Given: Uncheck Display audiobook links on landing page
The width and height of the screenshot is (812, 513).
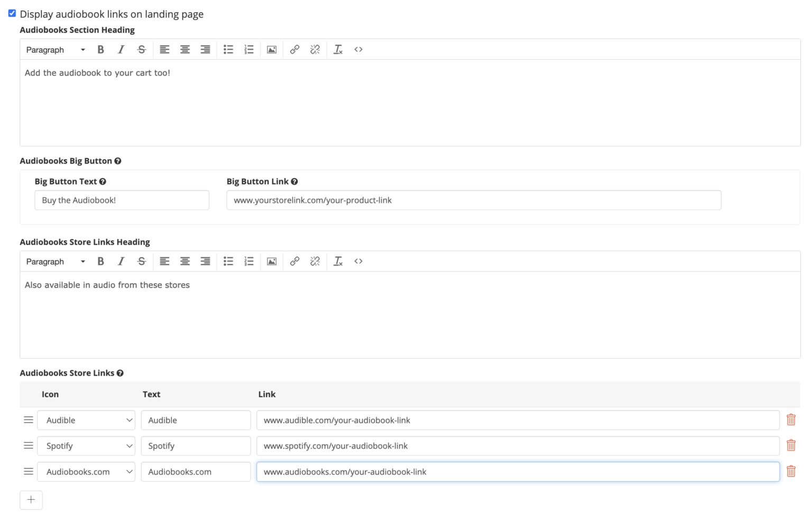Looking at the screenshot, I should (x=12, y=14).
